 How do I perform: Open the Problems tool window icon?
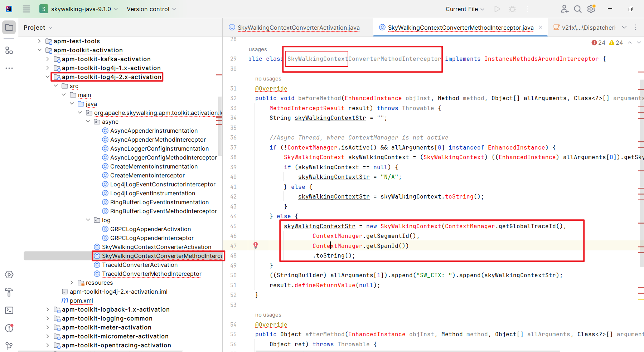tap(9, 328)
